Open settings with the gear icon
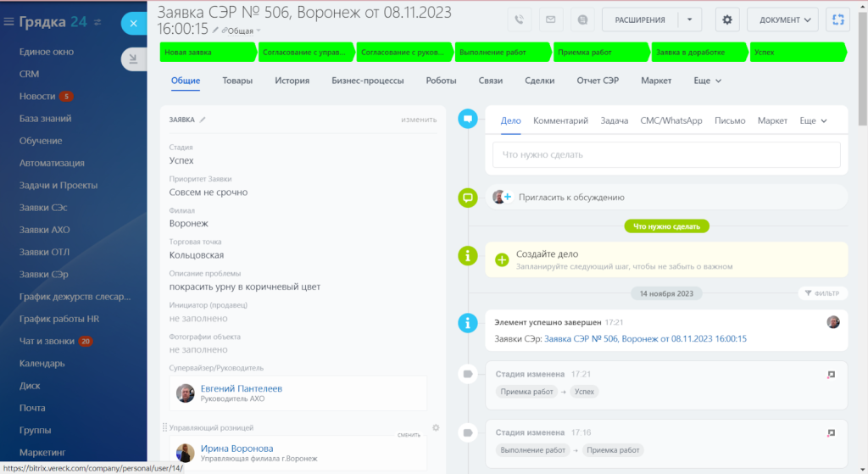The width and height of the screenshot is (868, 474). click(727, 20)
